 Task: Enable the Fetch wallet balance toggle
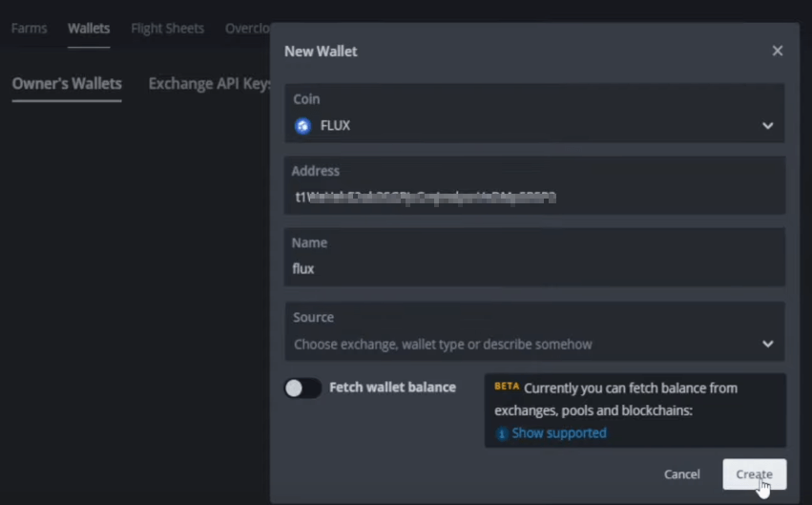pos(302,388)
